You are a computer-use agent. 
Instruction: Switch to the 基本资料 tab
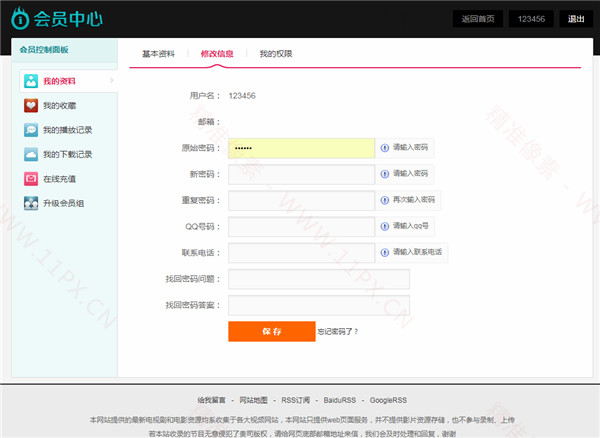pos(158,54)
